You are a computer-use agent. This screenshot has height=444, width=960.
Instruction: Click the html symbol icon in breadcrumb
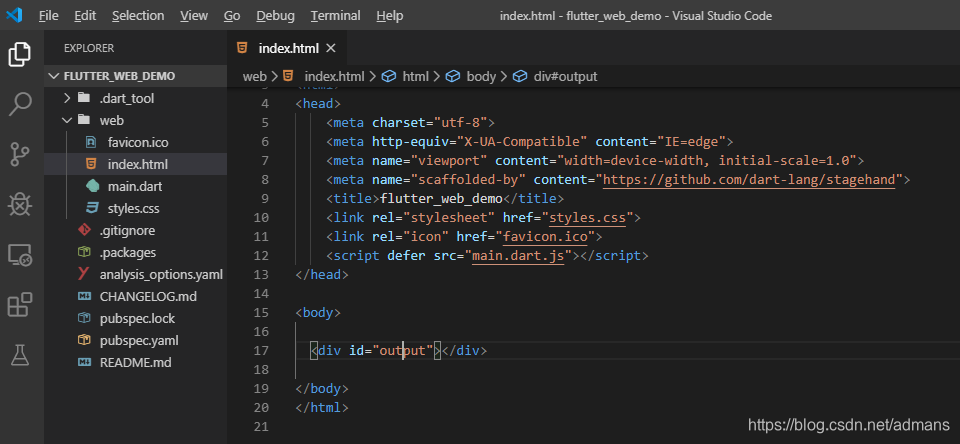tap(389, 77)
